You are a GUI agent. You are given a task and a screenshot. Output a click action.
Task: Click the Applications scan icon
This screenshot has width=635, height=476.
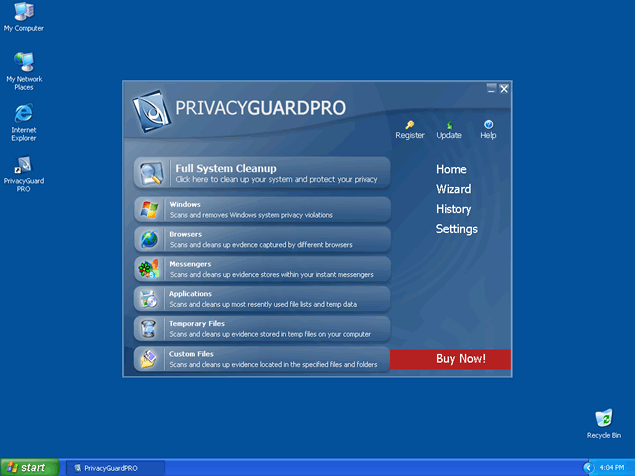click(149, 299)
